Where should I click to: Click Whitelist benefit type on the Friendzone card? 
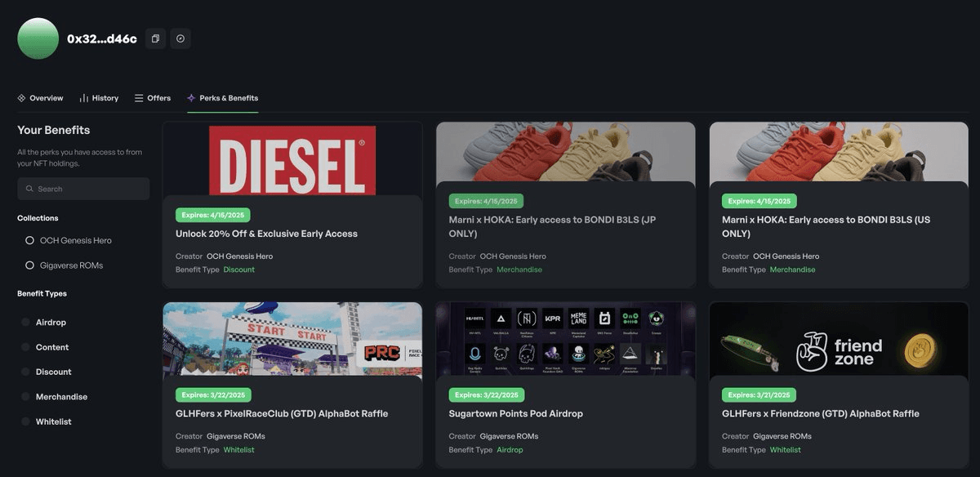(x=786, y=450)
